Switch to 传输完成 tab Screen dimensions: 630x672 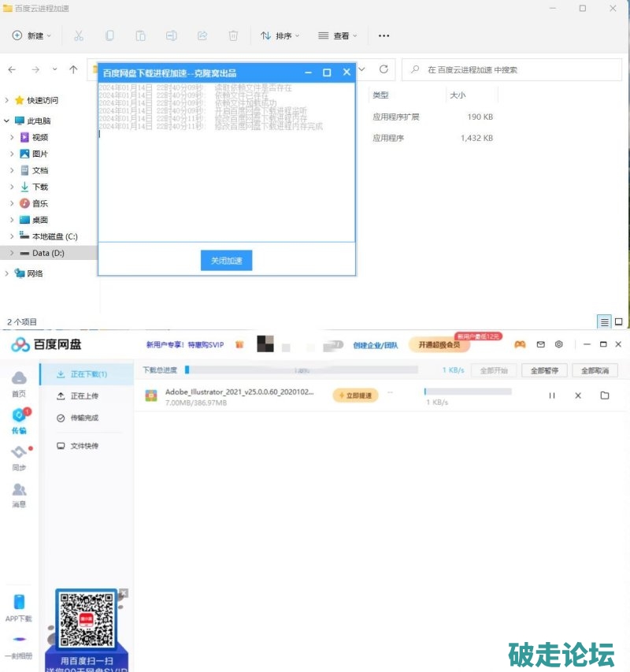click(x=84, y=418)
